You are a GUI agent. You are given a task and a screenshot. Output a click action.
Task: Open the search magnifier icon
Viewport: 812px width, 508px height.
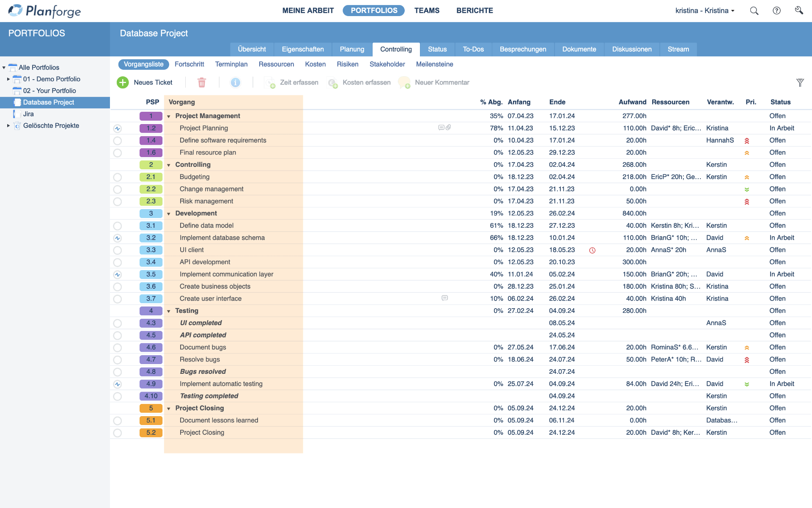pos(754,11)
